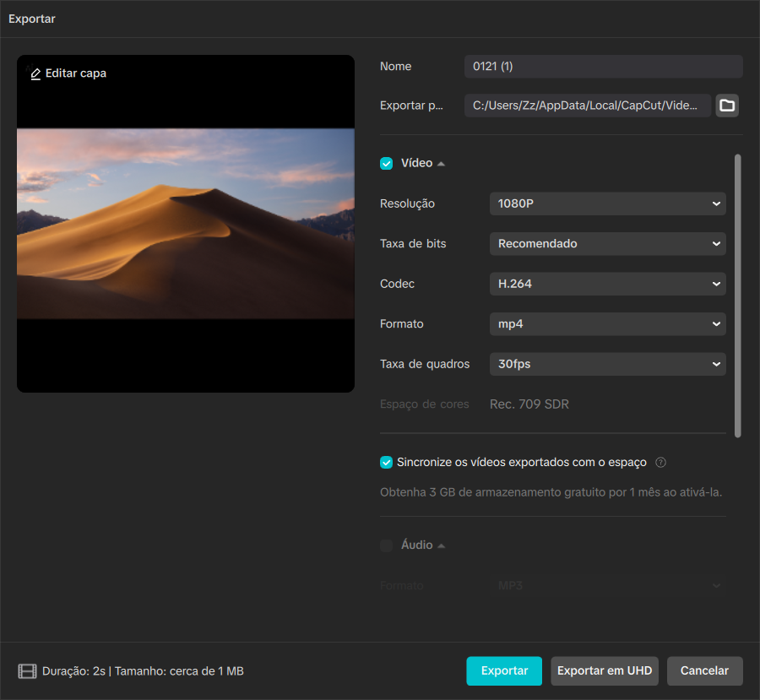Click the pencil icon beside Editar capa
Viewport: 760px width, 700px height.
coord(35,73)
